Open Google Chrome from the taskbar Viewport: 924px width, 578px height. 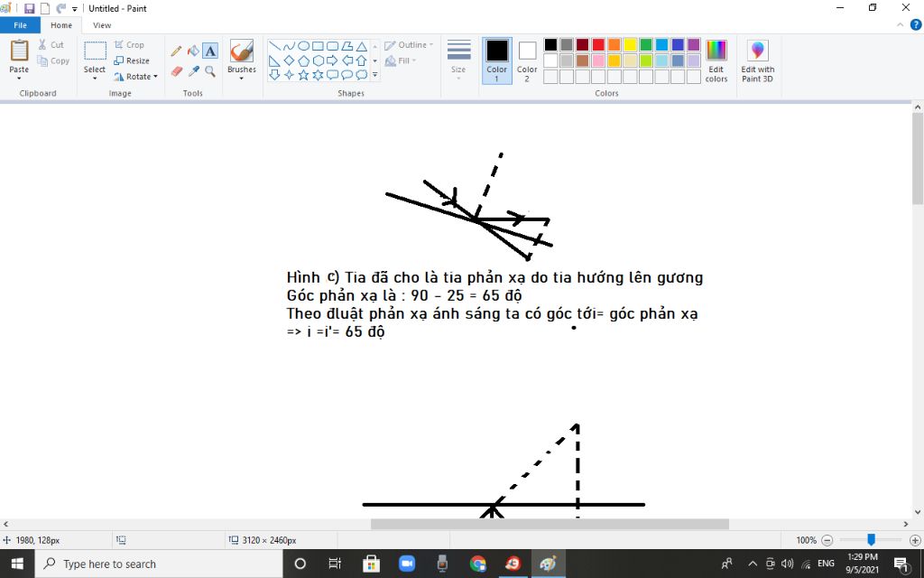(478, 564)
